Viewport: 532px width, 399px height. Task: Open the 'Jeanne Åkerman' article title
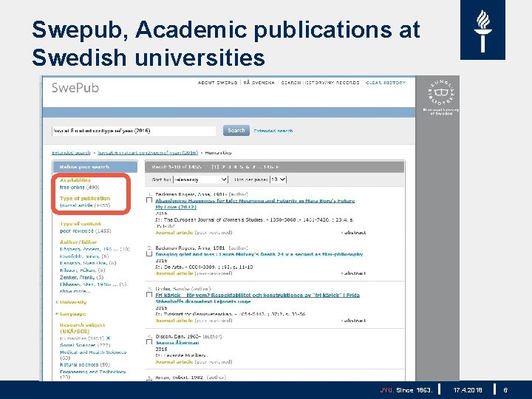[177, 343]
